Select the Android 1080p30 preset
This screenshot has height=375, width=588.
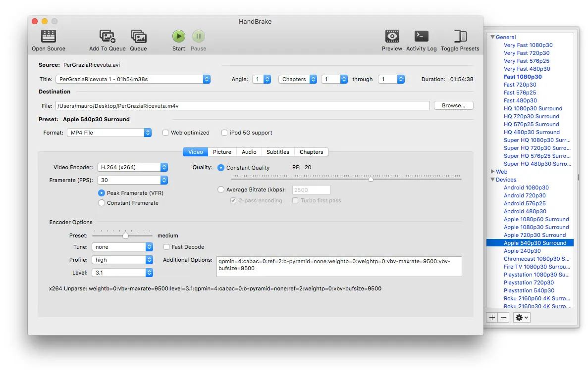[x=526, y=187]
